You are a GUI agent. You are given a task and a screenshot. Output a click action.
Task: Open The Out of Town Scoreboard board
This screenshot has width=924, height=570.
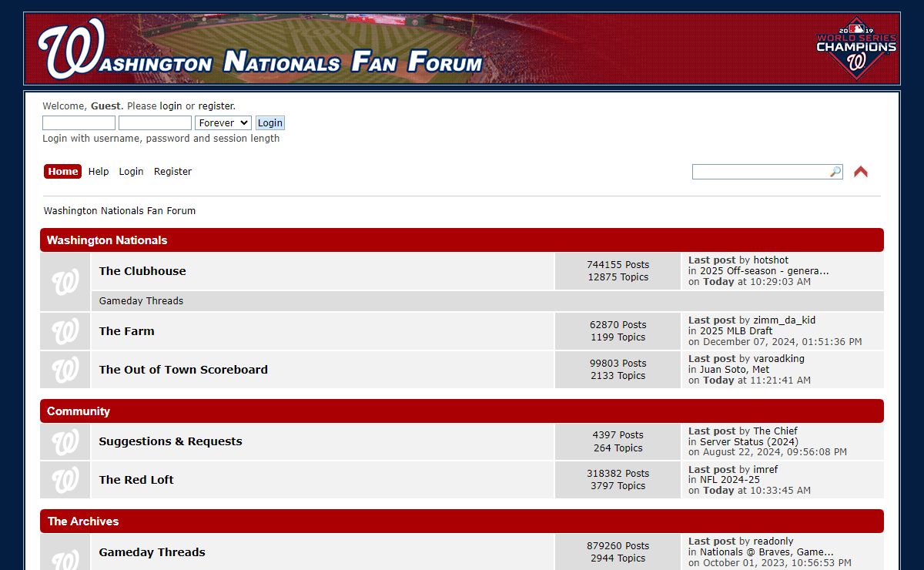tap(183, 370)
